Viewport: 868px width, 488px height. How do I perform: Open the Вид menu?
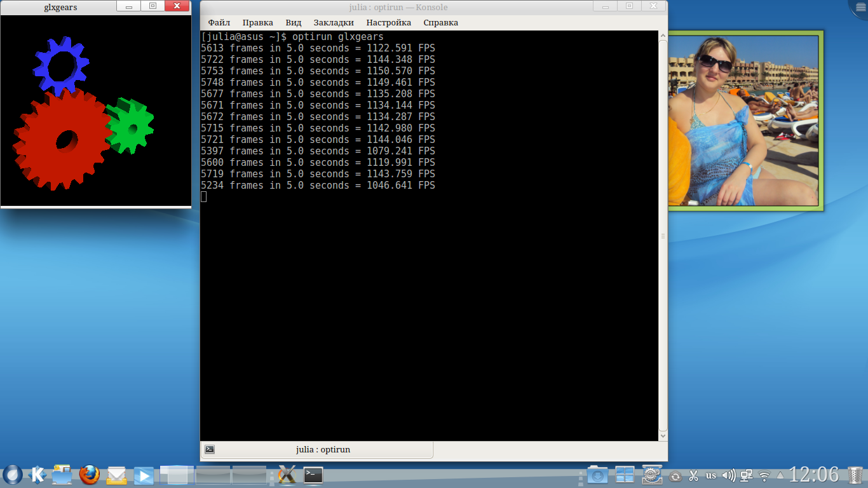coord(294,22)
